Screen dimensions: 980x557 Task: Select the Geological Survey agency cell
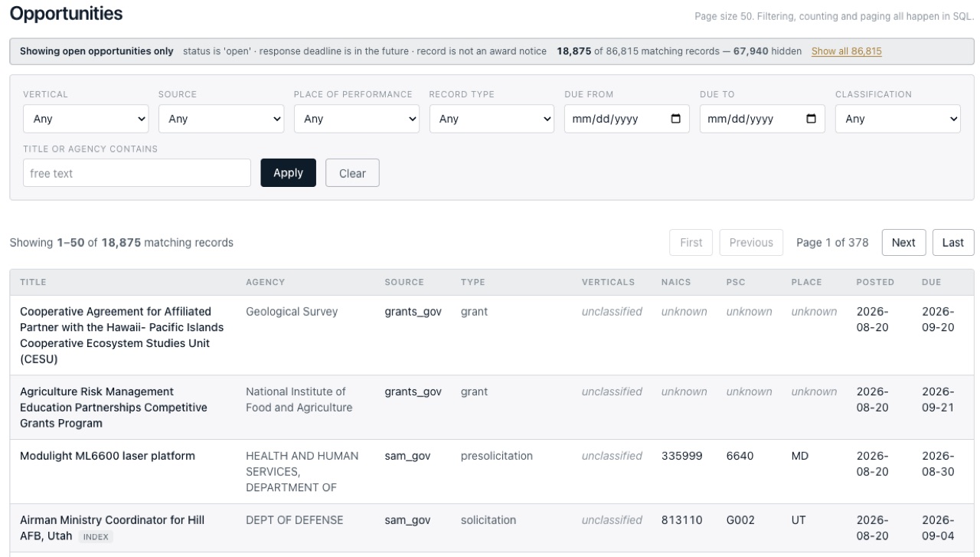[292, 312]
